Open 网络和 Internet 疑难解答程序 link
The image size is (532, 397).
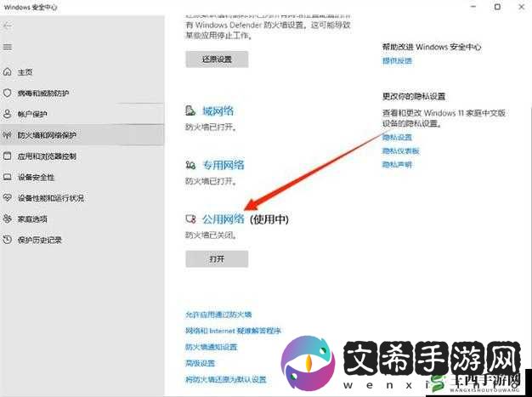pos(233,331)
